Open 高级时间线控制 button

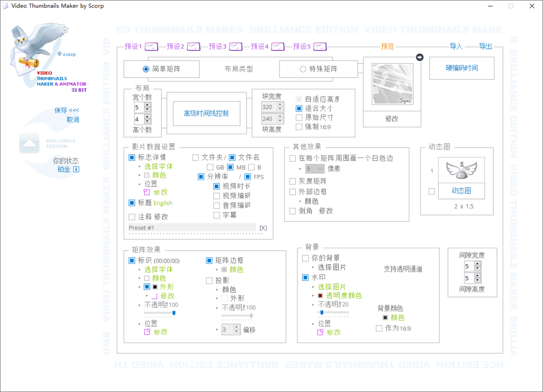click(x=206, y=113)
